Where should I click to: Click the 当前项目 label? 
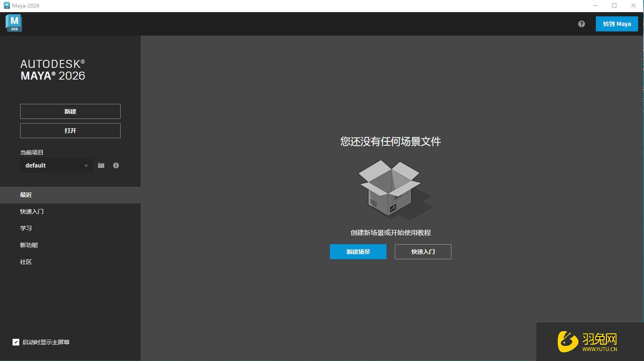click(32, 152)
